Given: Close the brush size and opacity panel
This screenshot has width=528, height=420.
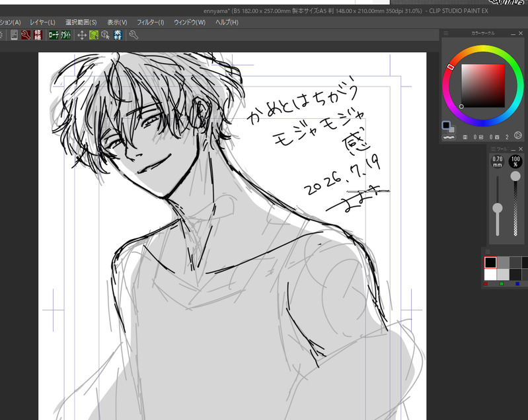Looking at the screenshot, I should 521,149.
